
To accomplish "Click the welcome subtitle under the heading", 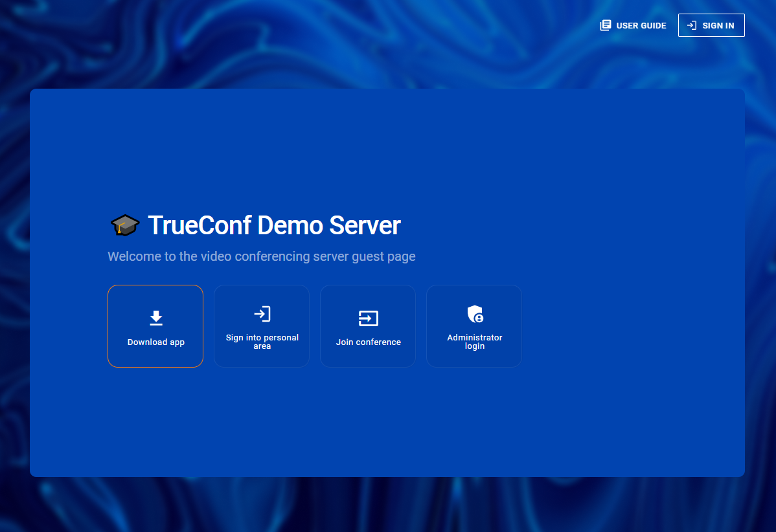I will point(261,256).
